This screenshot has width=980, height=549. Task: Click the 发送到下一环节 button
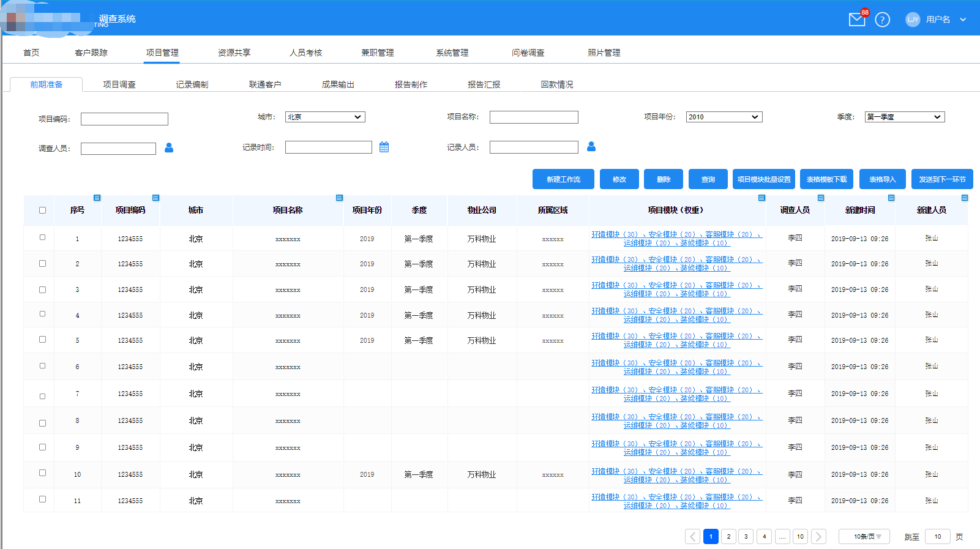[942, 179]
